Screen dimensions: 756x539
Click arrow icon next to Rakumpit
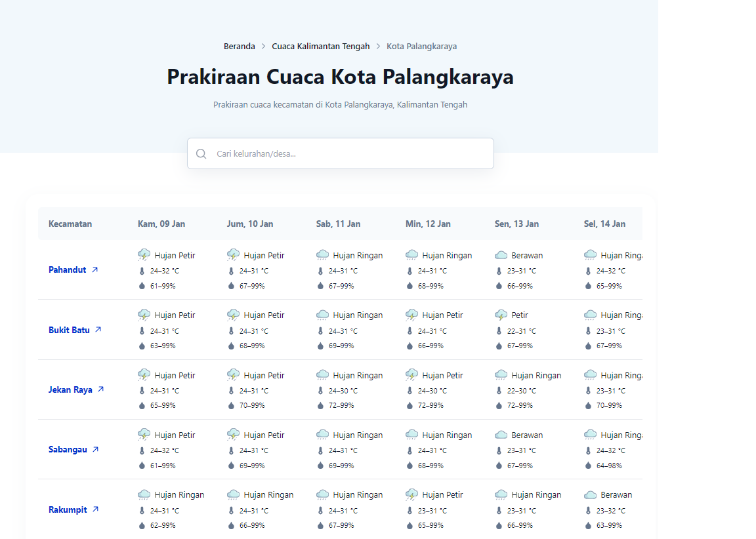(x=95, y=509)
